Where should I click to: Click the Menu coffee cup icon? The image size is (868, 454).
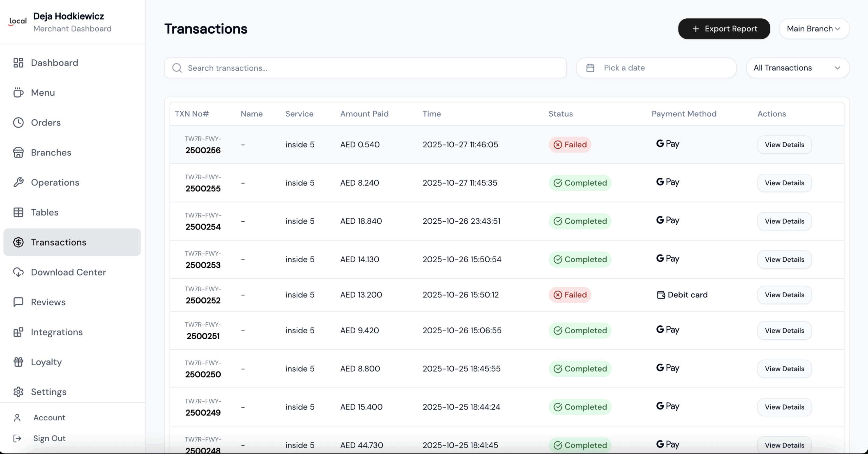18,93
